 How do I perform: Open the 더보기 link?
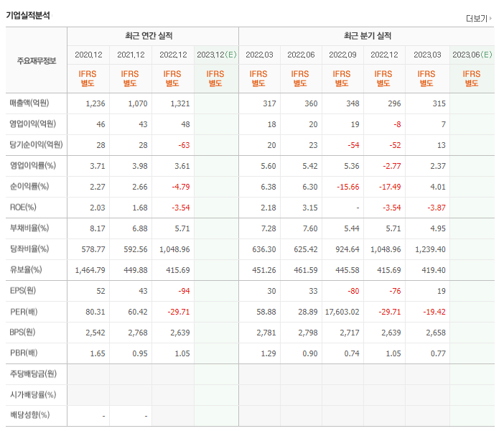477,19
